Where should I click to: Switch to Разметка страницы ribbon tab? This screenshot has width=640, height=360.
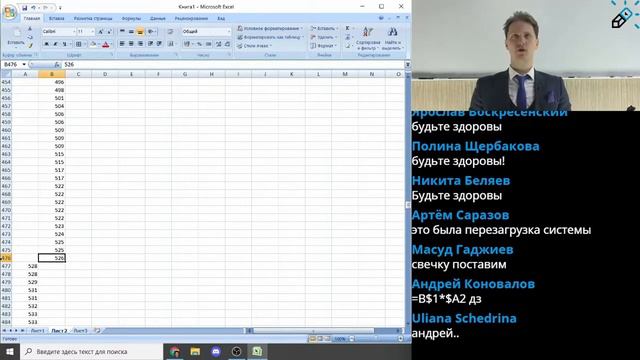pos(93,18)
